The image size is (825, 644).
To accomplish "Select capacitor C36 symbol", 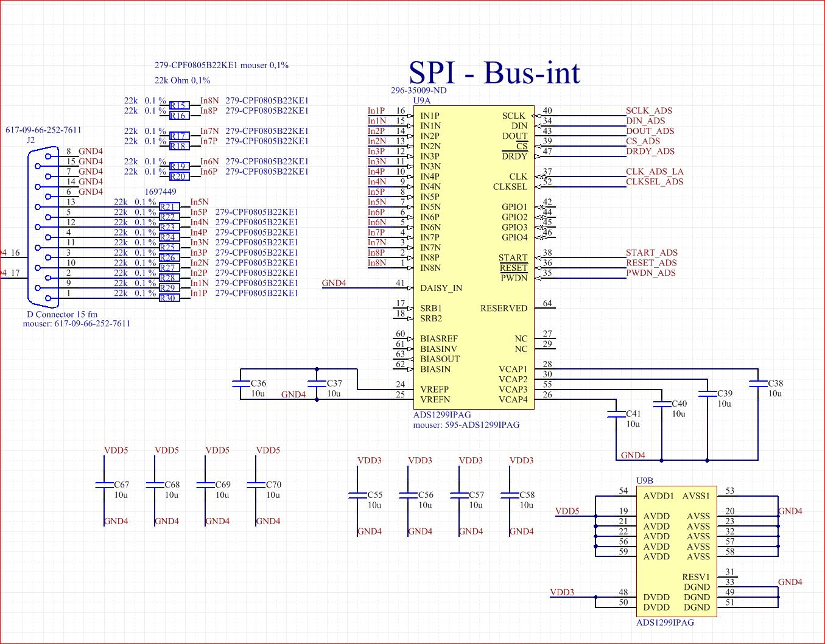I will tap(241, 383).
